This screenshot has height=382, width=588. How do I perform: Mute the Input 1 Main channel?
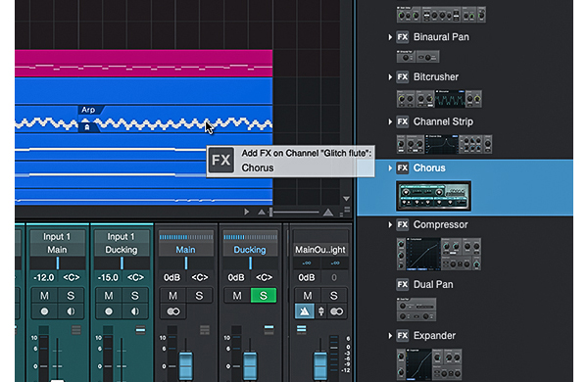coord(44,296)
